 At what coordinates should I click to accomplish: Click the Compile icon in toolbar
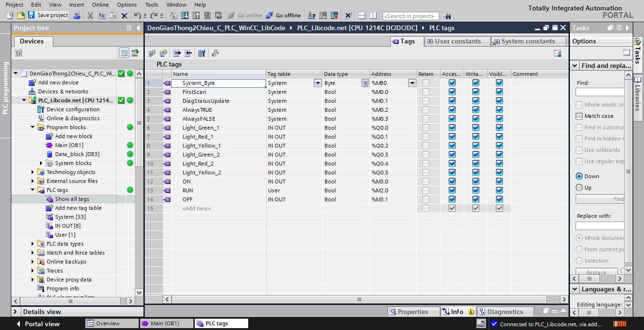[x=174, y=16]
